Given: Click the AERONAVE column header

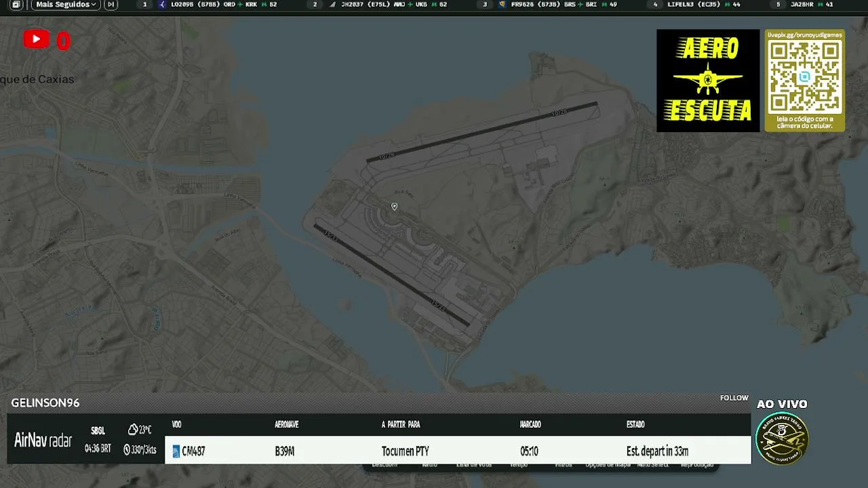Looking at the screenshot, I should coord(287,425).
